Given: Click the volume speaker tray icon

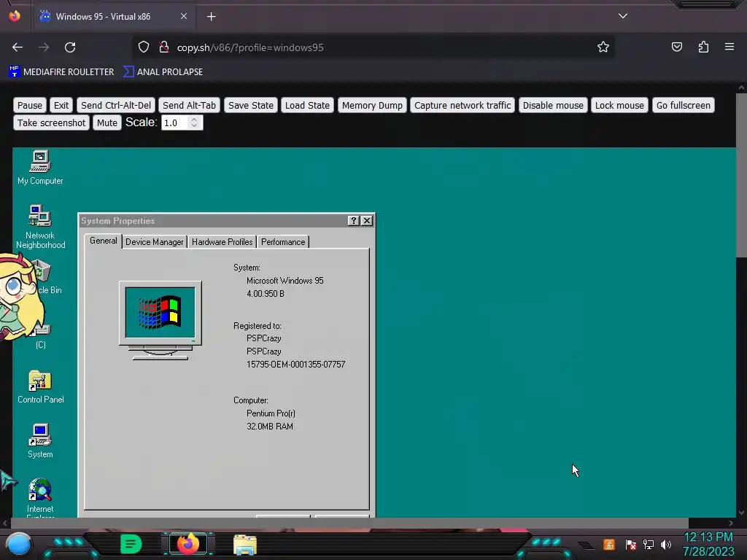Looking at the screenshot, I should (x=666, y=544).
